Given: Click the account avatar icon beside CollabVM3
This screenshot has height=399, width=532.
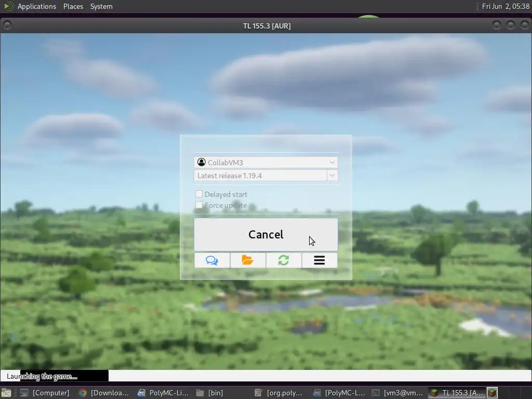Looking at the screenshot, I should [x=202, y=162].
